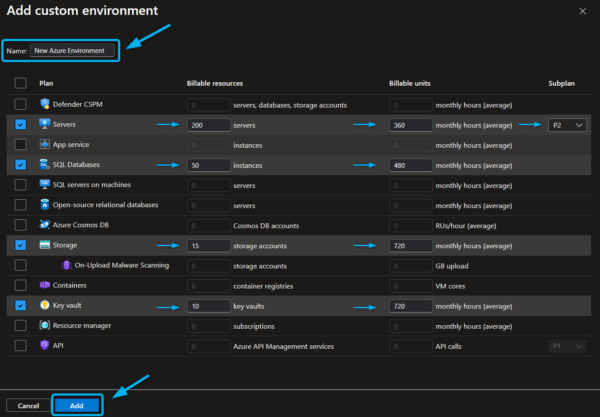Toggle the select-all plans header checkbox

21,83
